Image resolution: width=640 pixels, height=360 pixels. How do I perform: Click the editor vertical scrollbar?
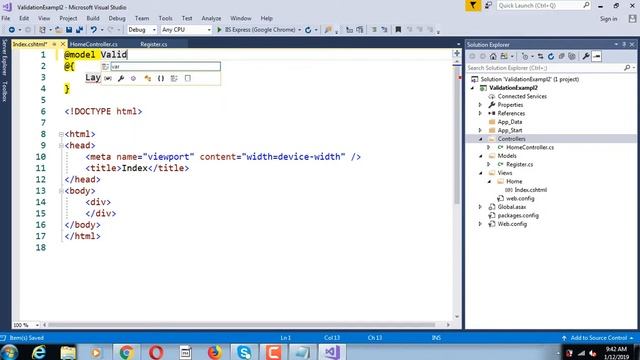pos(457,135)
